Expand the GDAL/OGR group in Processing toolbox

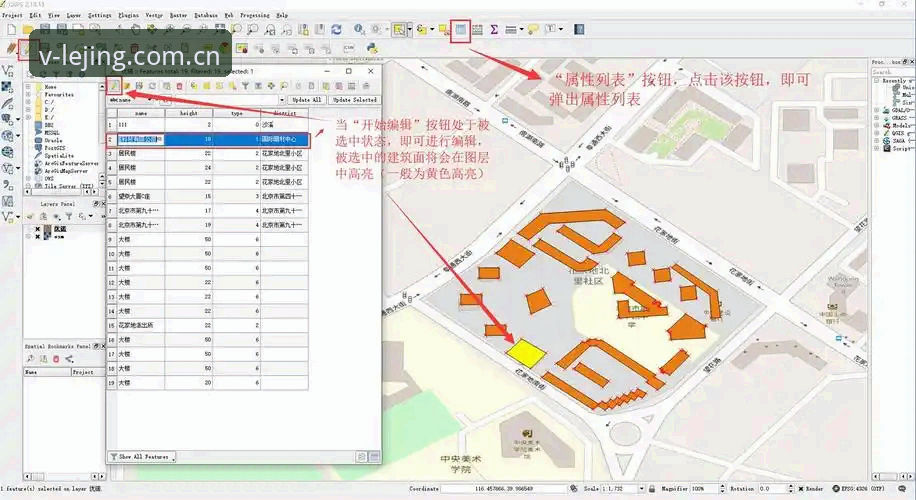tap(876, 110)
